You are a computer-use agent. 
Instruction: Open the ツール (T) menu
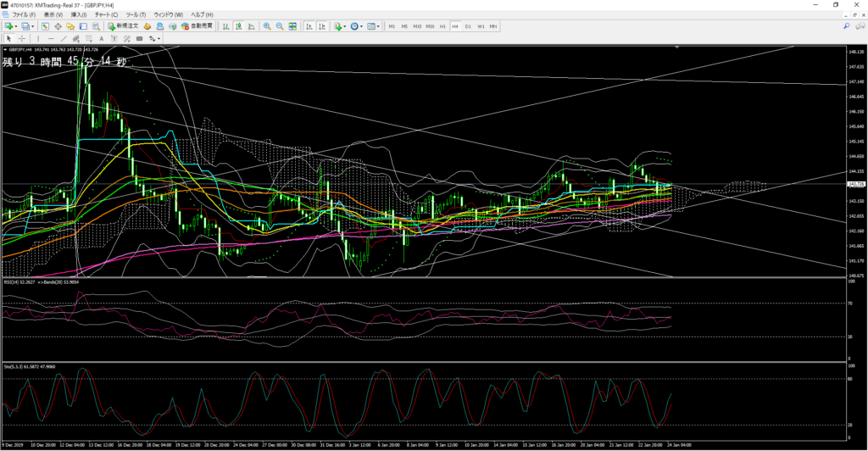point(136,14)
